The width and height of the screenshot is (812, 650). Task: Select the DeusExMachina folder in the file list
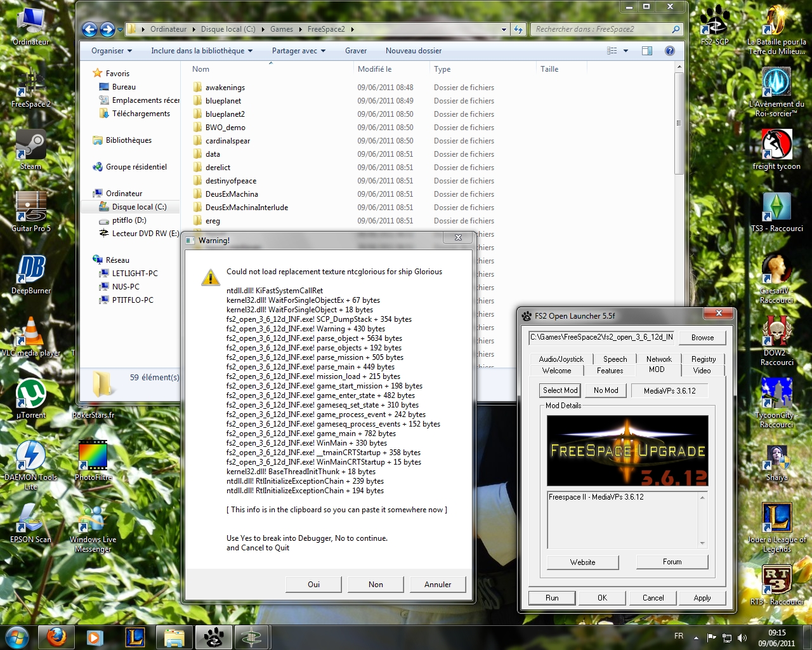tap(232, 194)
